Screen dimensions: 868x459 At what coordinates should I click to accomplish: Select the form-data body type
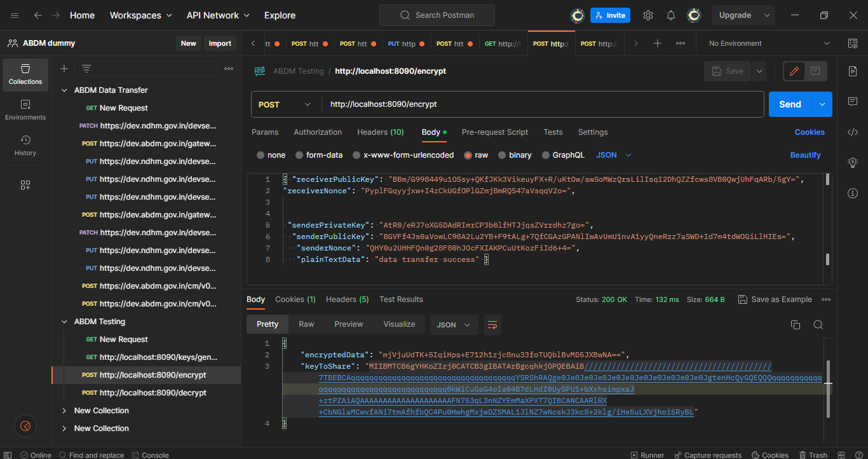319,155
